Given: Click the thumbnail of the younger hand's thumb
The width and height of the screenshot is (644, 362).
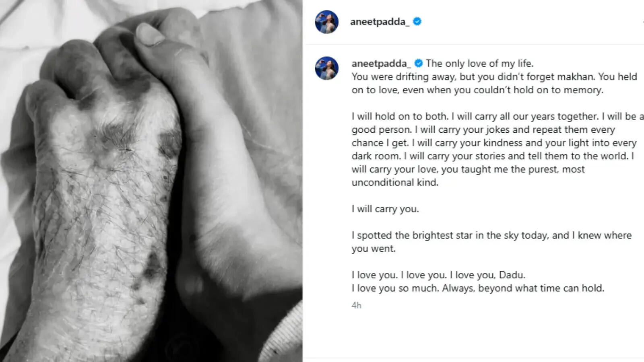Looking at the screenshot, I should [149, 34].
